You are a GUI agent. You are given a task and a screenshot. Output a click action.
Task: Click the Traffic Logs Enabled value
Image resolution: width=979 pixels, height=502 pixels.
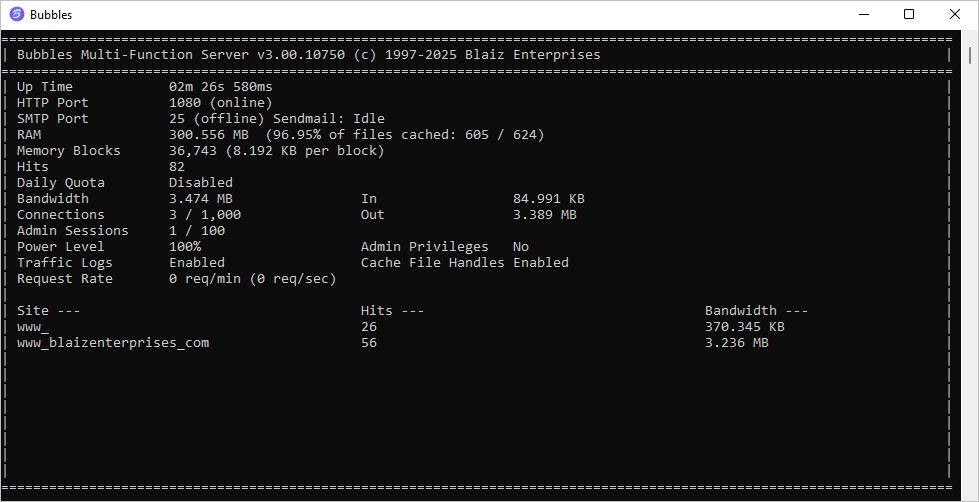[196, 263]
